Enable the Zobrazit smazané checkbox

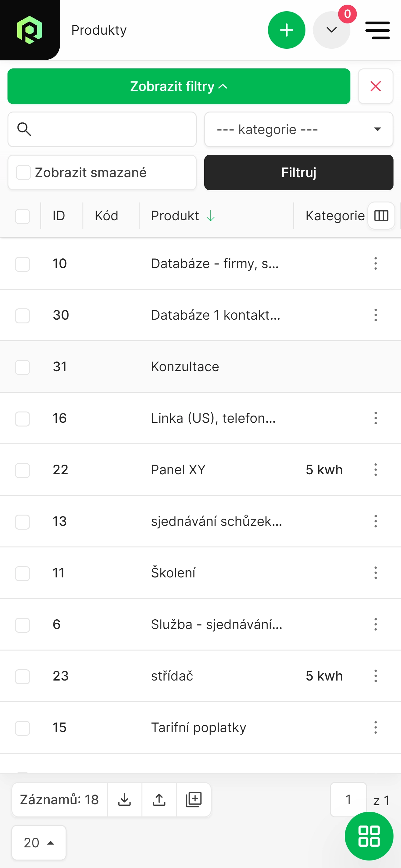[23, 172]
